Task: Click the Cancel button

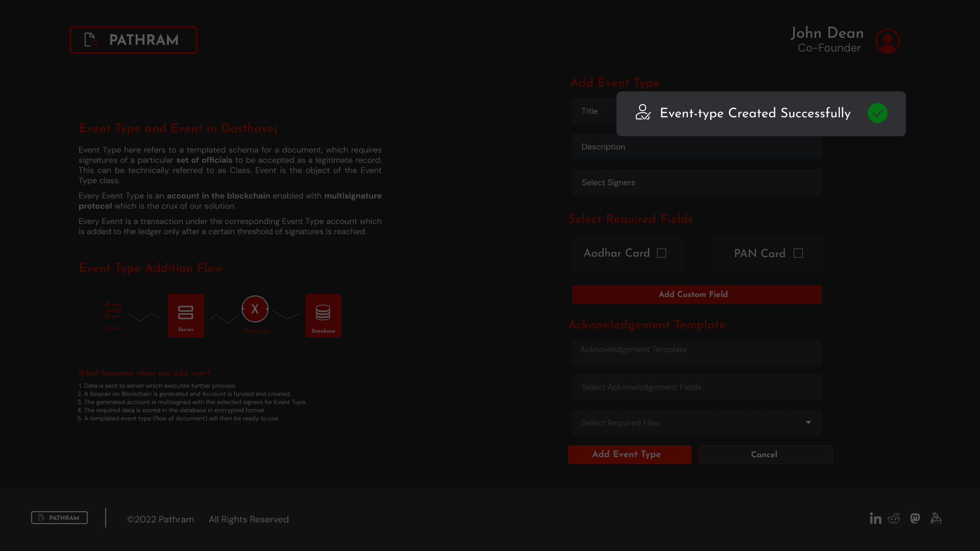Action: pos(766,455)
